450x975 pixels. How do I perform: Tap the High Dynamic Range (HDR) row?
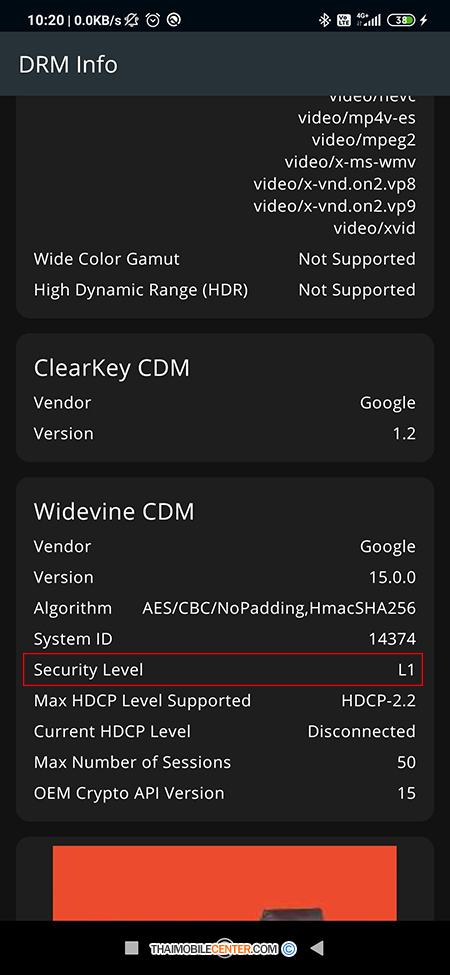[224, 290]
